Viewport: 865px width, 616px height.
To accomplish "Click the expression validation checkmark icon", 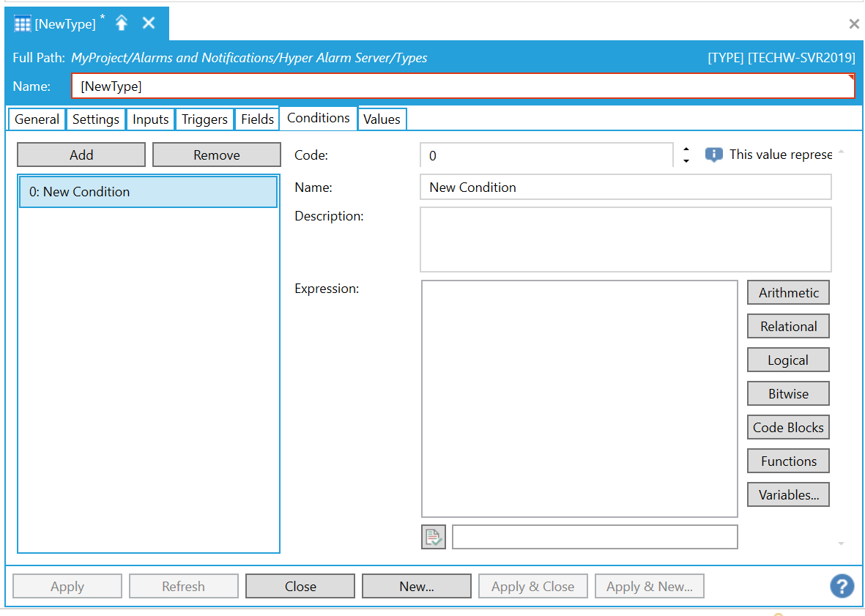I will [434, 537].
